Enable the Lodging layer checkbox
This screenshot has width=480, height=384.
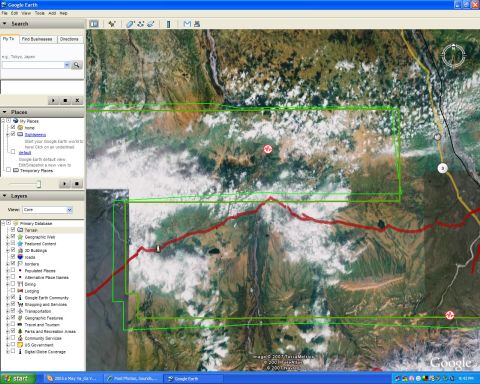click(13, 291)
